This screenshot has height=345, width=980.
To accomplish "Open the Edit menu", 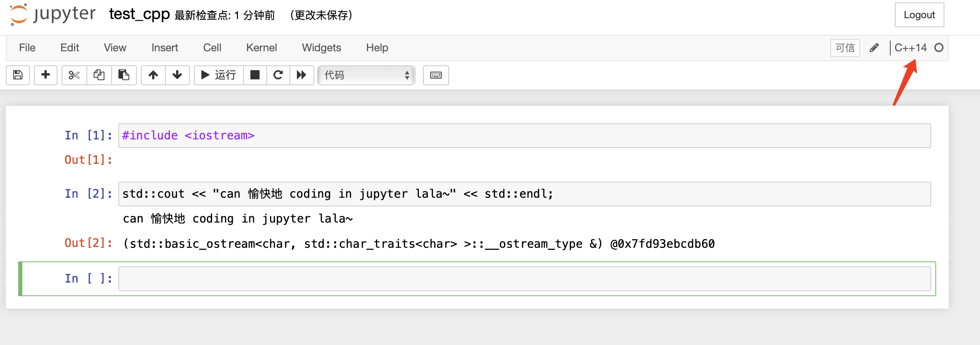I will click(69, 48).
